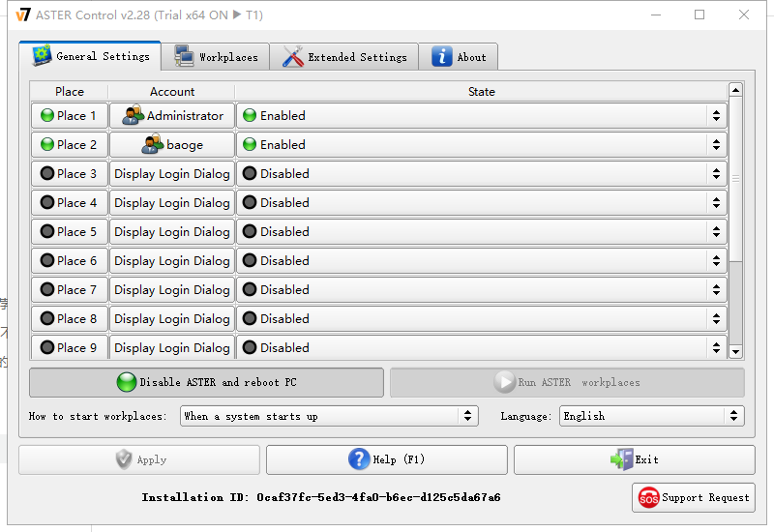Click the Apply button
Image resolution: width=774 pixels, height=532 pixels.
point(139,459)
